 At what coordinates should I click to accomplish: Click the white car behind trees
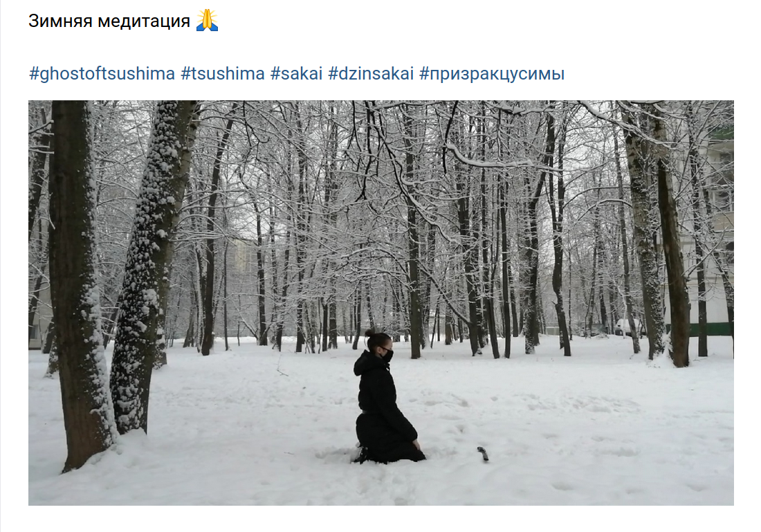(630, 328)
